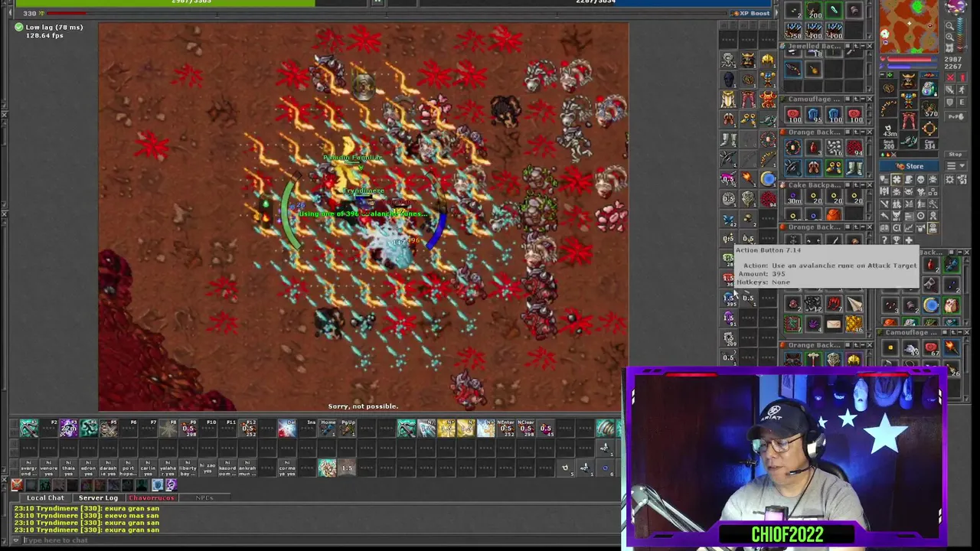This screenshot has height=551, width=980.
Task: Select offensive sword fight mode
Action: 950,90
